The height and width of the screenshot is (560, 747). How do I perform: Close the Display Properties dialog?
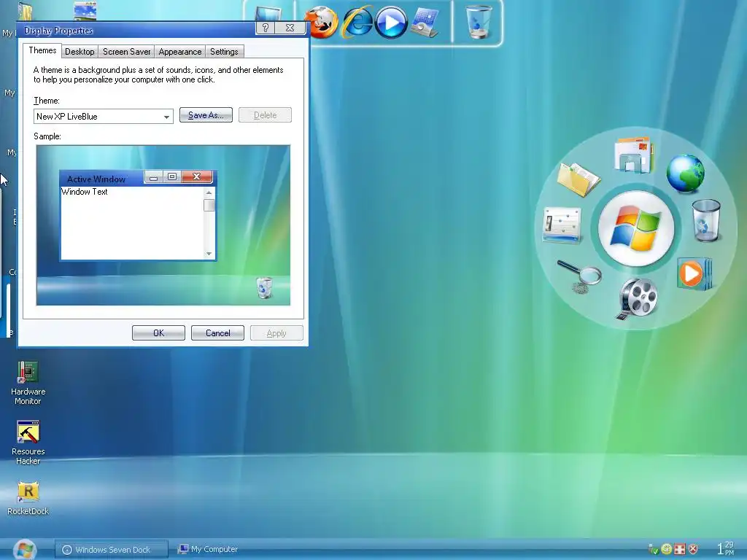click(290, 28)
